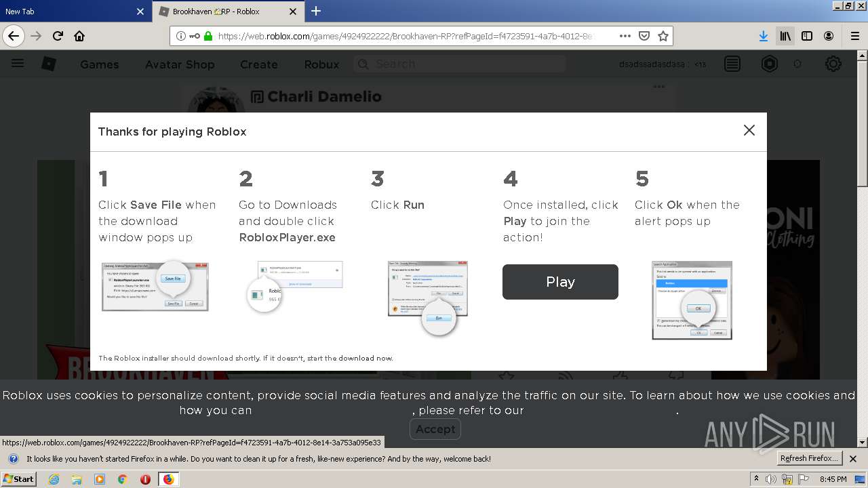Launch Internet Explorer from the taskbar
Image resolution: width=868 pixels, height=488 pixels.
click(x=54, y=479)
